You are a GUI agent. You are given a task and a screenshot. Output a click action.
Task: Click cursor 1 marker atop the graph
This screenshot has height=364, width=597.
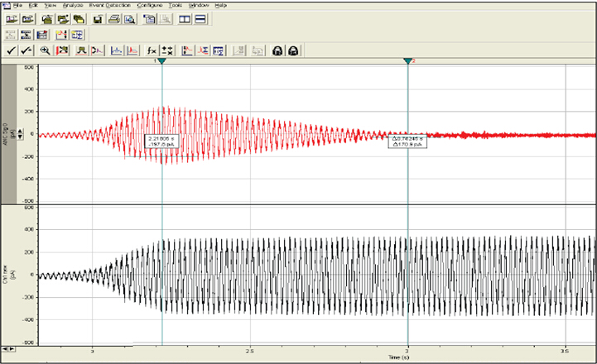[x=161, y=62]
